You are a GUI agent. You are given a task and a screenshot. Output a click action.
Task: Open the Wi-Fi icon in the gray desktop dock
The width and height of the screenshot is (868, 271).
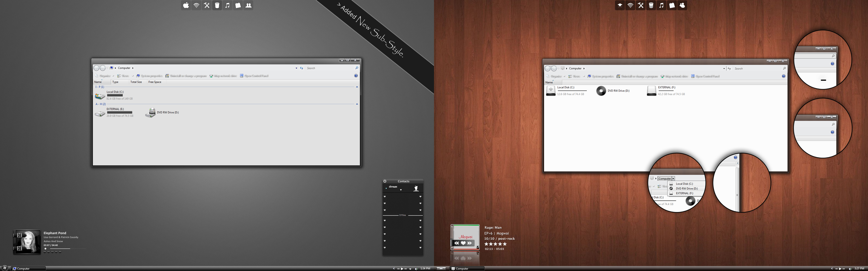point(196,5)
